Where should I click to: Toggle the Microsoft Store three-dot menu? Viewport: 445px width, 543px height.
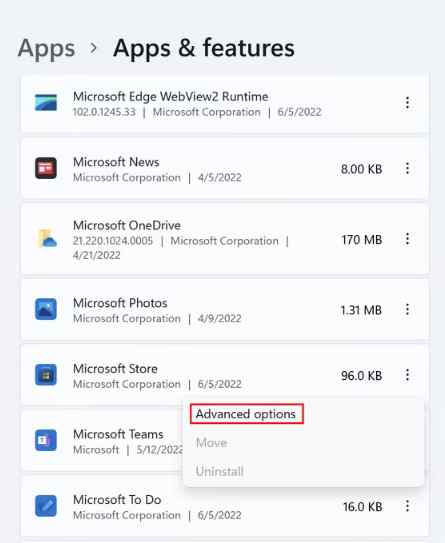[x=408, y=375]
